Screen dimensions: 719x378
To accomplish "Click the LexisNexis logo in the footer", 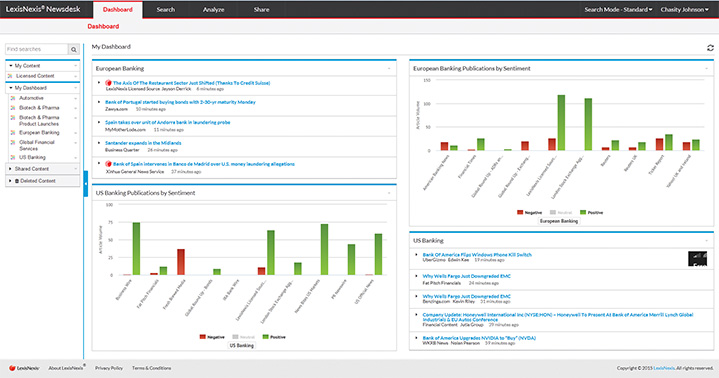I will (24, 368).
